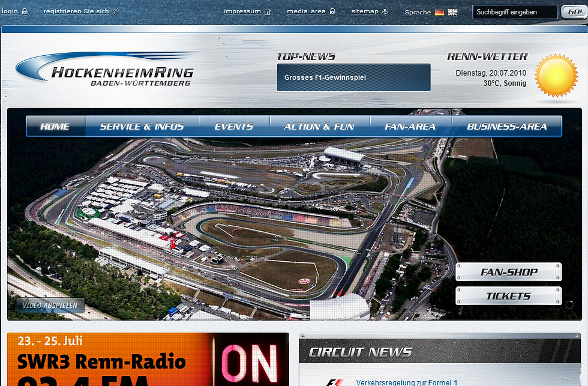Screen dimensions: 588x386
Task: Open the TICKETS button
Action: pos(509,296)
